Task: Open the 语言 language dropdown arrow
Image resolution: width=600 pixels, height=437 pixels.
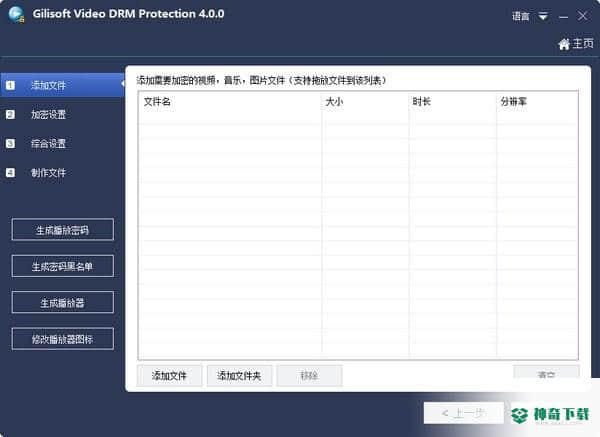Action: (x=543, y=16)
